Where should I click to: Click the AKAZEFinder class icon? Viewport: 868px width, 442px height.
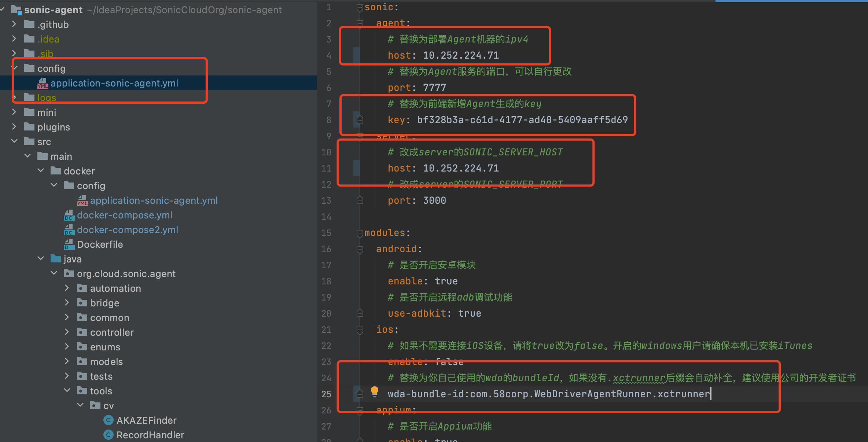(108, 420)
